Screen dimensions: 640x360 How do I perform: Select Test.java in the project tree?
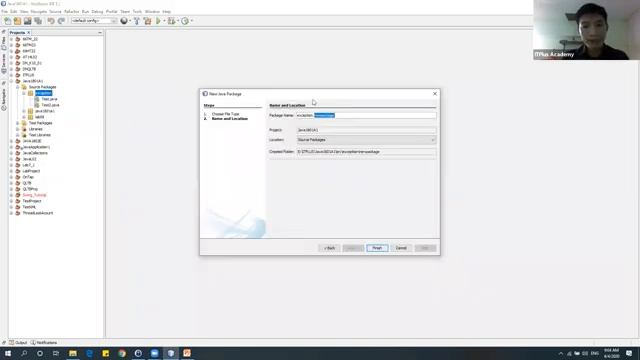(49, 99)
